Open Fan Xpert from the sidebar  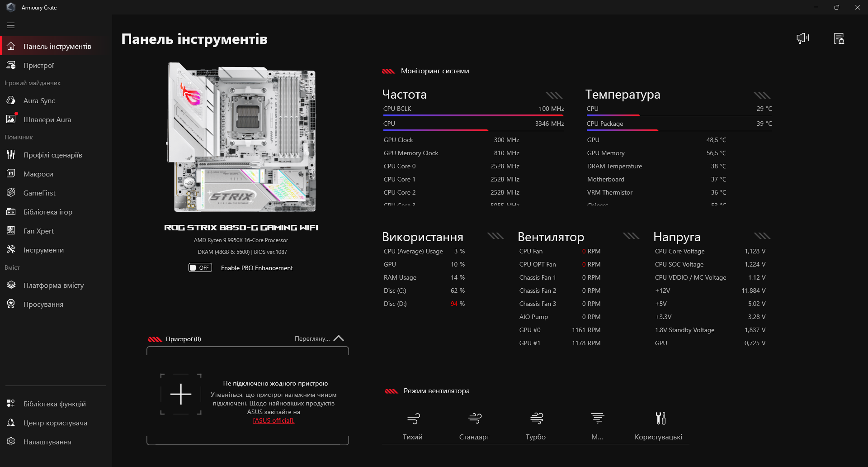(x=56, y=231)
